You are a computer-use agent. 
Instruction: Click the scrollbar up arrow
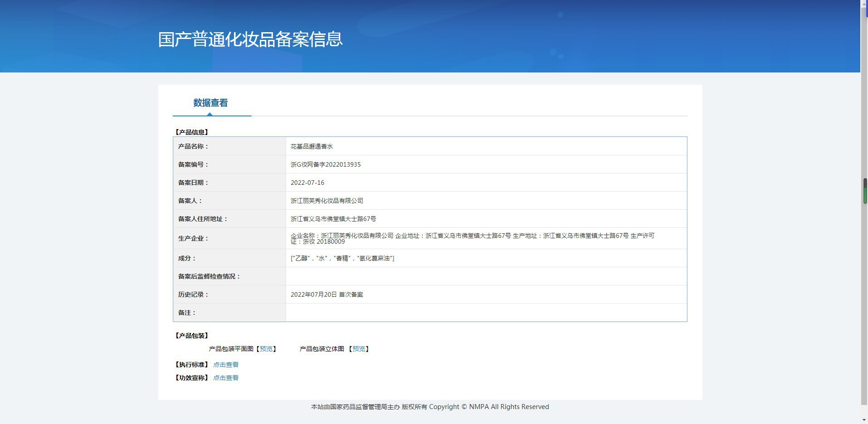(864, 3)
